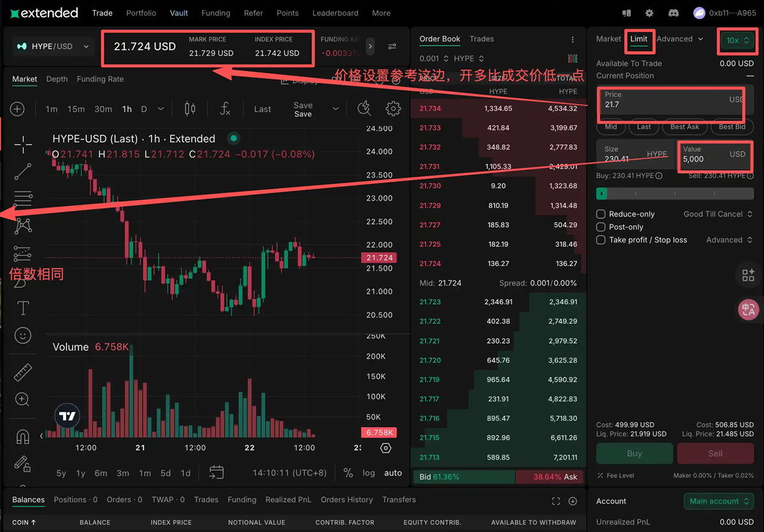Screen dimensions: 764x532
Task: Select the ruler measure tool
Action: (x=23, y=372)
